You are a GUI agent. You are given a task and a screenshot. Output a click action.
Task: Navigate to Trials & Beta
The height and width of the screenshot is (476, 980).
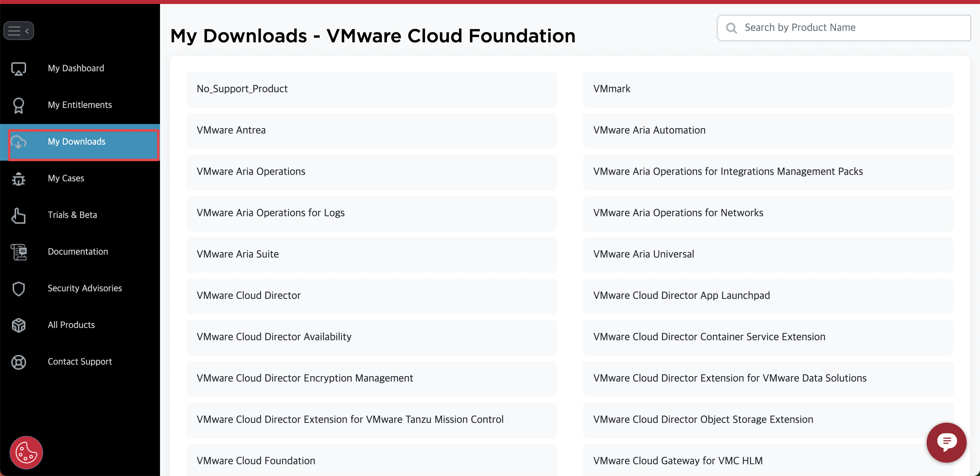[x=80, y=215]
